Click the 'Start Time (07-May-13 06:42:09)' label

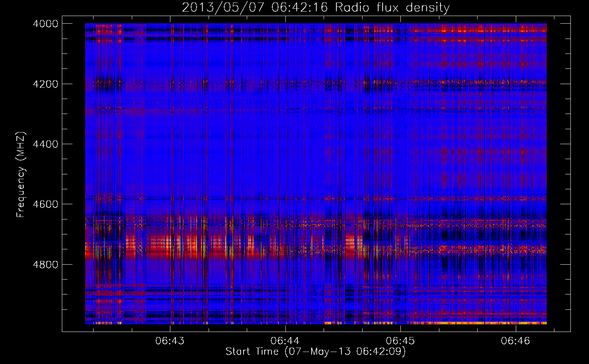(316, 352)
